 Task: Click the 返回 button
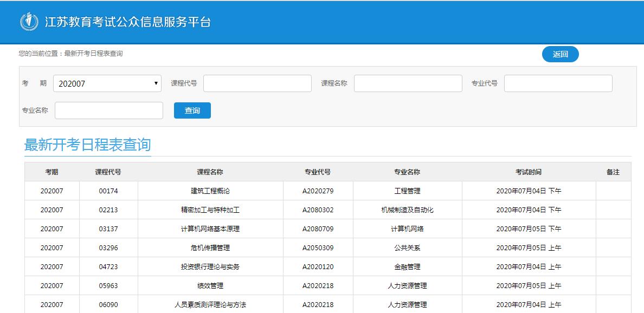[560, 54]
